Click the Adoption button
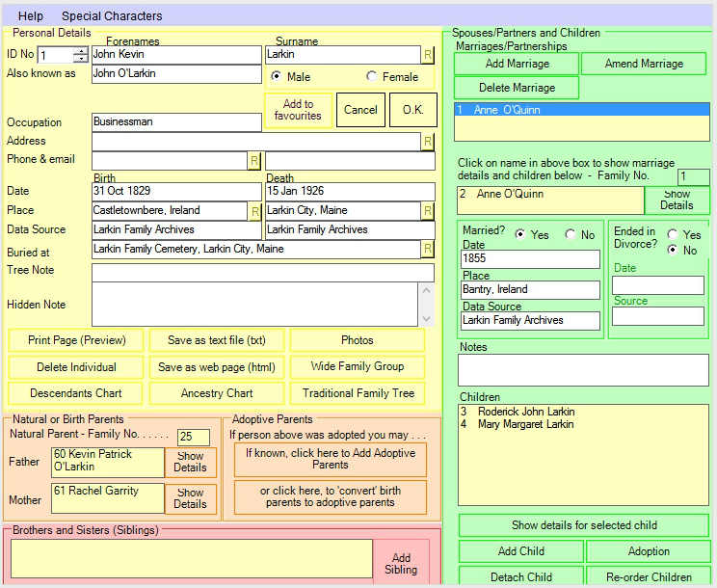 click(649, 551)
